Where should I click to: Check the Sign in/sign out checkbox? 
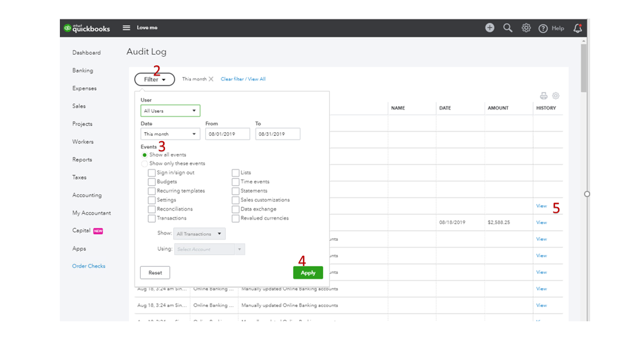[x=151, y=172]
